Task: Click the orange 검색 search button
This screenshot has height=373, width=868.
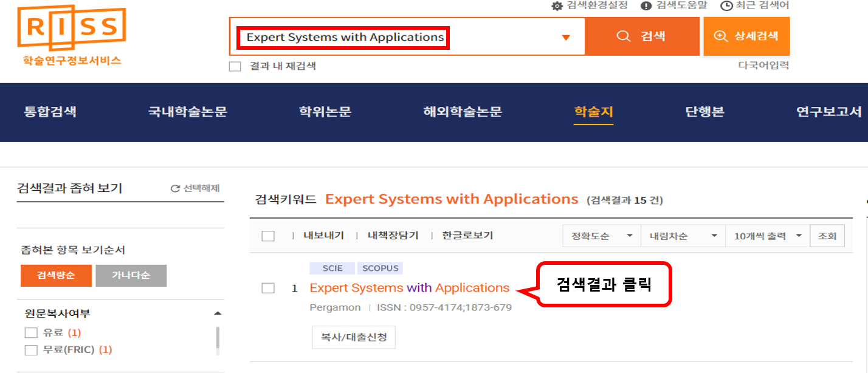Action: point(642,36)
